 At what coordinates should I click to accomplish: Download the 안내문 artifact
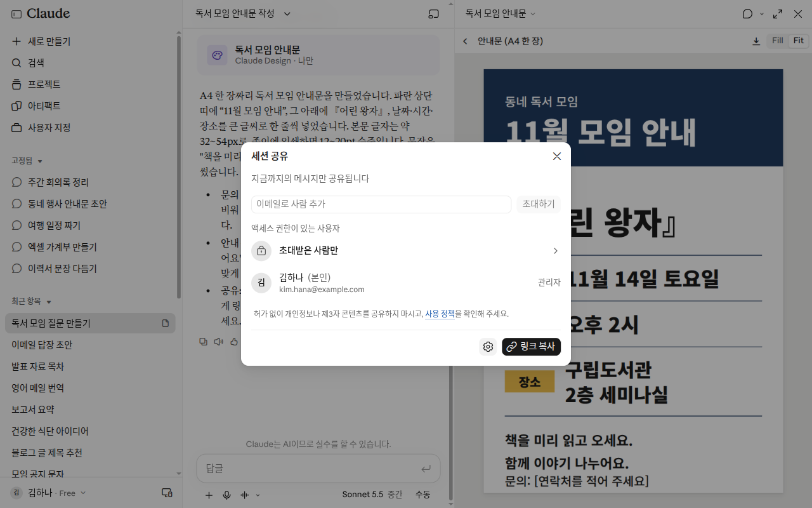(x=756, y=41)
